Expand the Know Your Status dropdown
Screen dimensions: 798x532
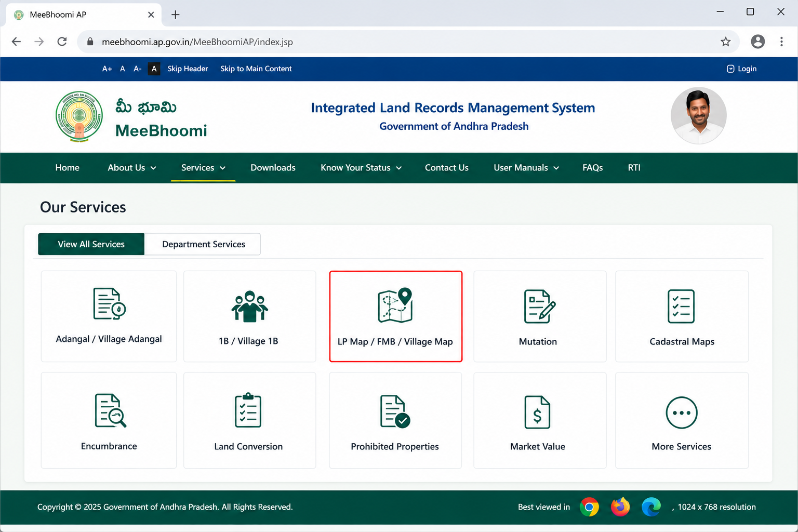(x=361, y=168)
